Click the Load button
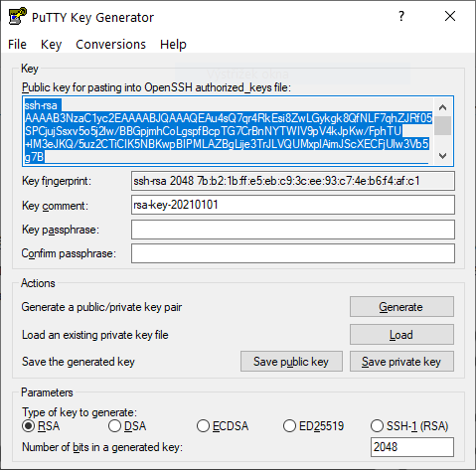 (x=401, y=335)
